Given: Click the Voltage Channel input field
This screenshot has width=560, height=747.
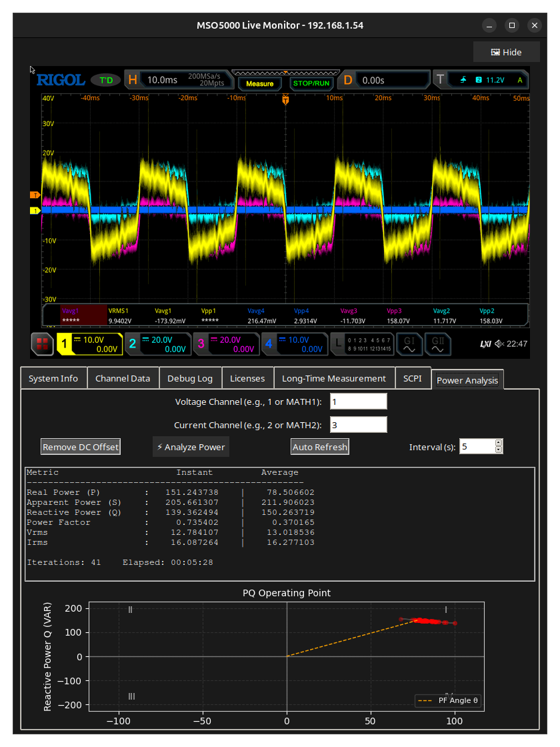Looking at the screenshot, I should (x=358, y=402).
